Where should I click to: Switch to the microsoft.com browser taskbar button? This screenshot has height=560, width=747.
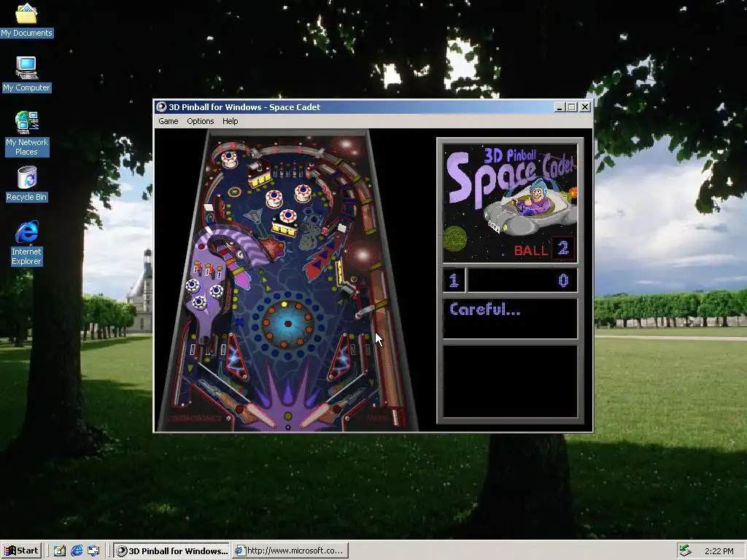pos(290,551)
